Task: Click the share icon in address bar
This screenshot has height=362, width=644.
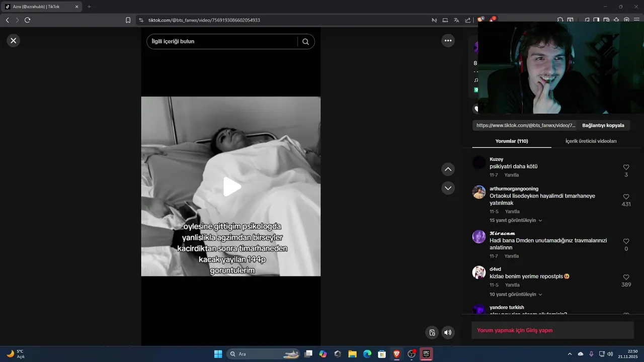Action: [x=468, y=20]
